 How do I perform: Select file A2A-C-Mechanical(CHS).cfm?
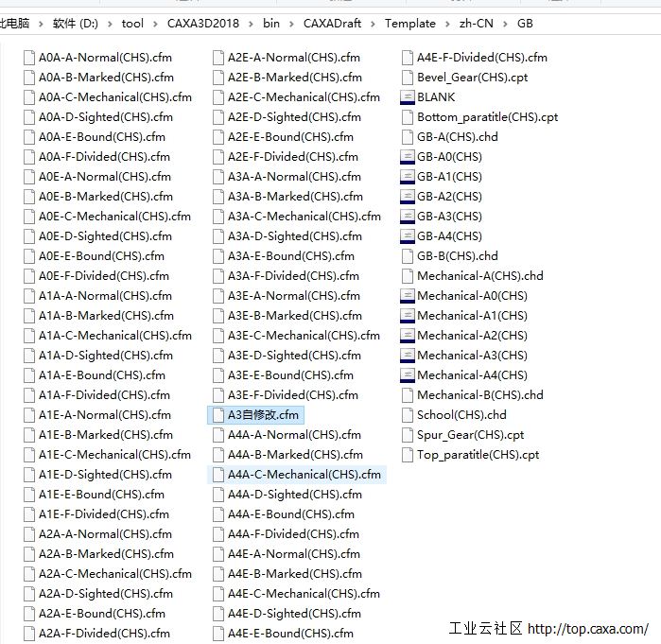tap(108, 574)
